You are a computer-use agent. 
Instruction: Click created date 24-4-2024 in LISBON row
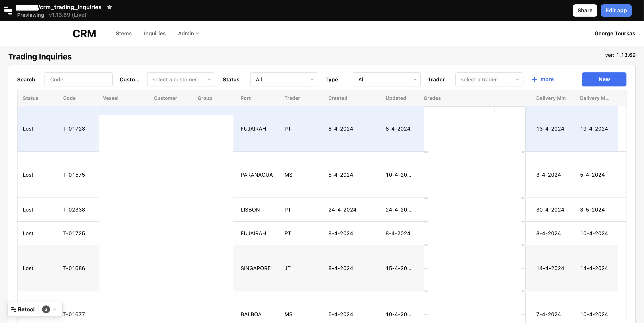pyautogui.click(x=342, y=210)
